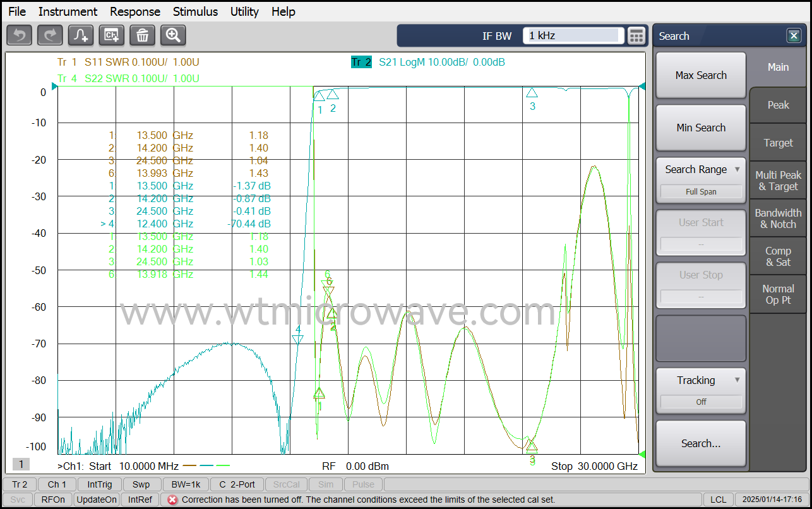Click the C 2-Port status bar button
This screenshot has height=509, width=812.
[237, 484]
